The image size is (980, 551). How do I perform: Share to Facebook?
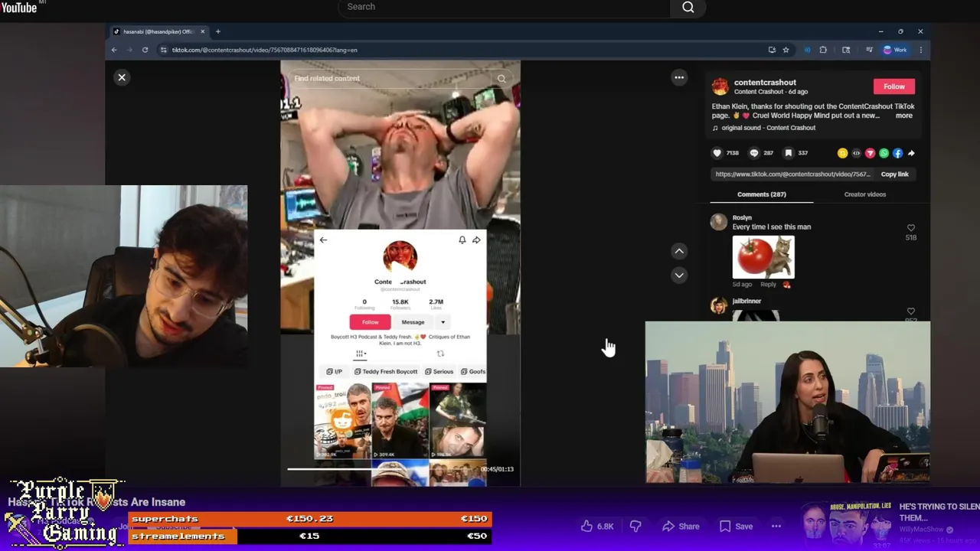[x=898, y=153]
